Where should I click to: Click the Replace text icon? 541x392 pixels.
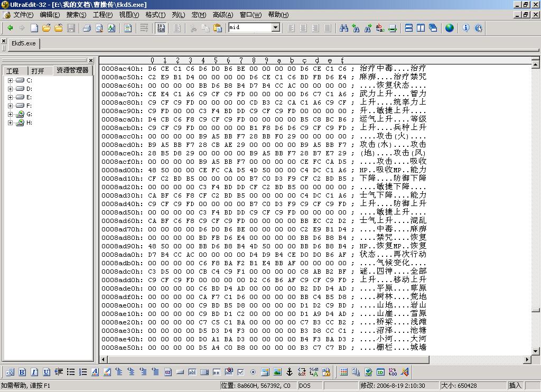click(380, 28)
